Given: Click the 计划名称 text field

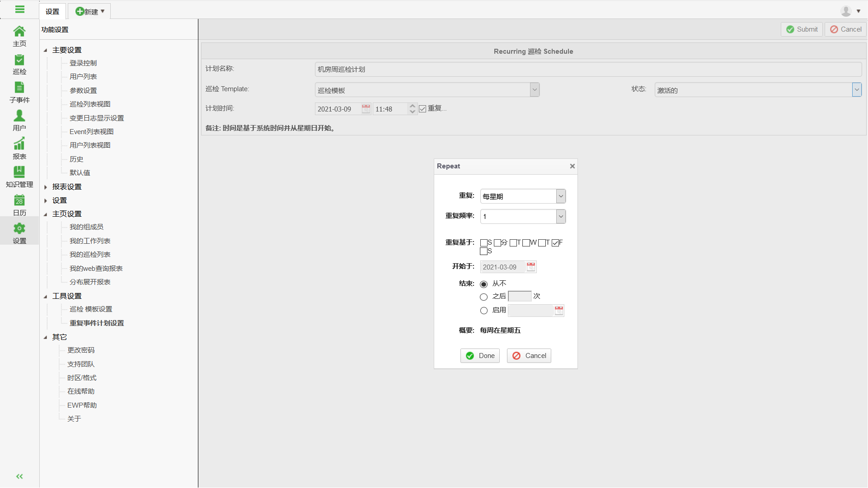Looking at the screenshot, I should coord(587,70).
